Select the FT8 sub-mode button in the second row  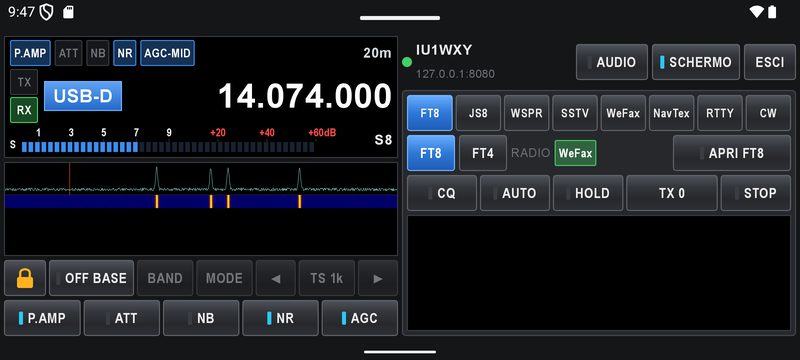tap(431, 153)
